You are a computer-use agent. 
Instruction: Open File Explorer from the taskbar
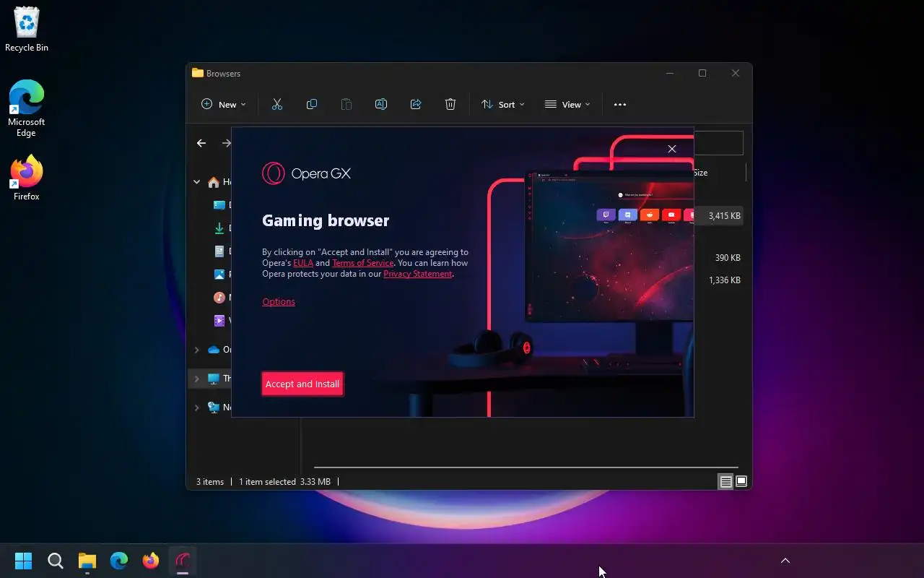click(x=87, y=561)
